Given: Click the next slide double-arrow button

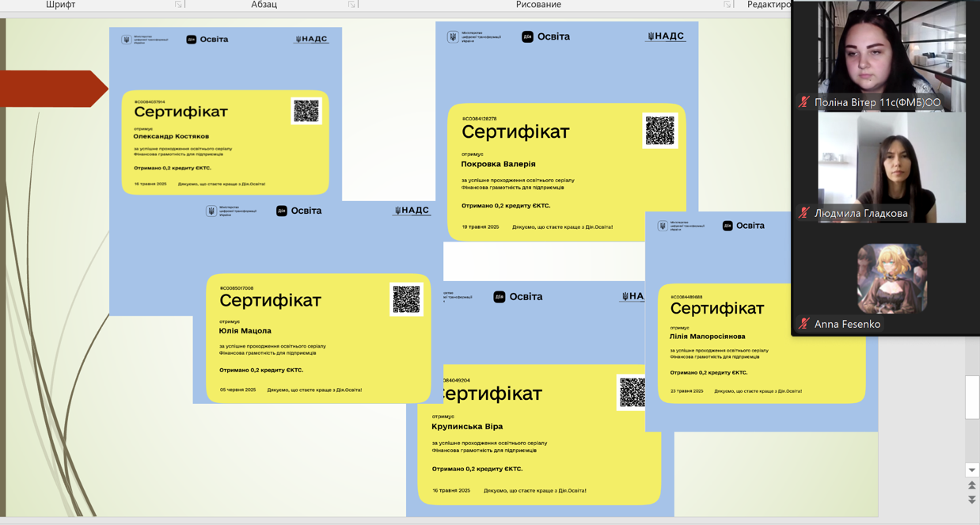Looking at the screenshot, I should pyautogui.click(x=972, y=500).
